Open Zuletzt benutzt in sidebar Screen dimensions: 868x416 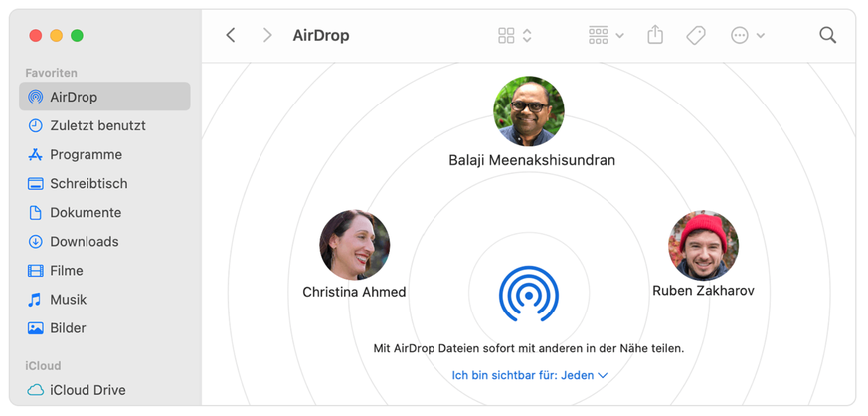tap(104, 125)
